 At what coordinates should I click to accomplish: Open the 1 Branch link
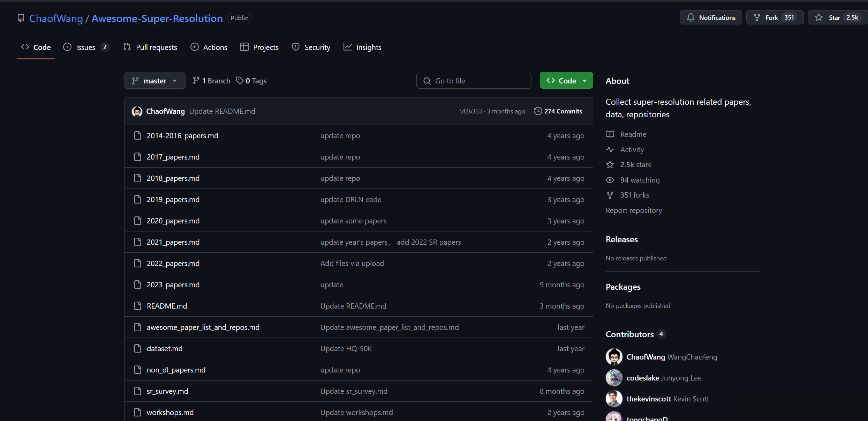click(211, 81)
